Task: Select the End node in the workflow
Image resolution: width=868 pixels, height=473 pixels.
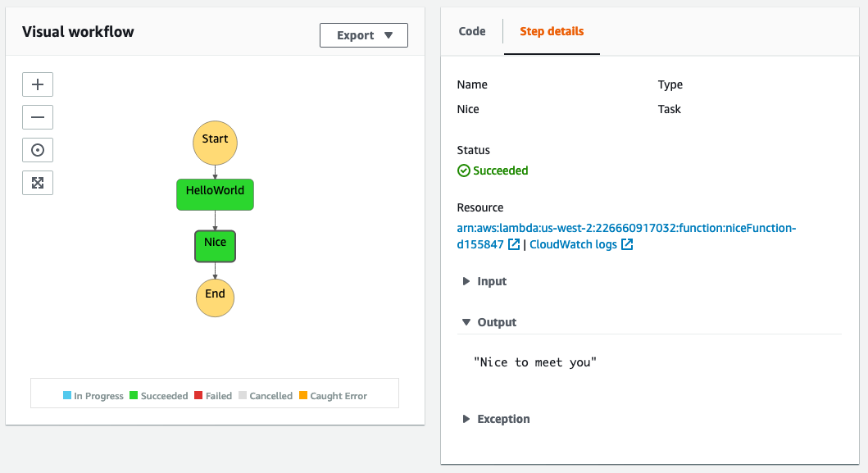Action: 215,297
